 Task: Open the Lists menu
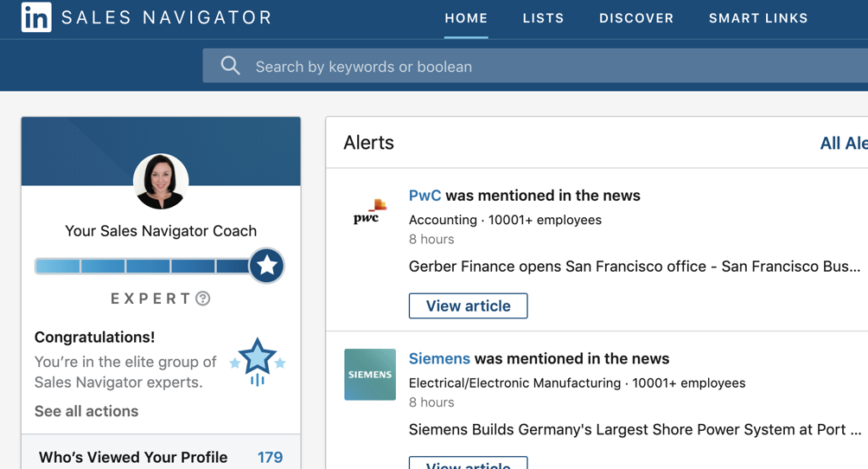tap(543, 18)
